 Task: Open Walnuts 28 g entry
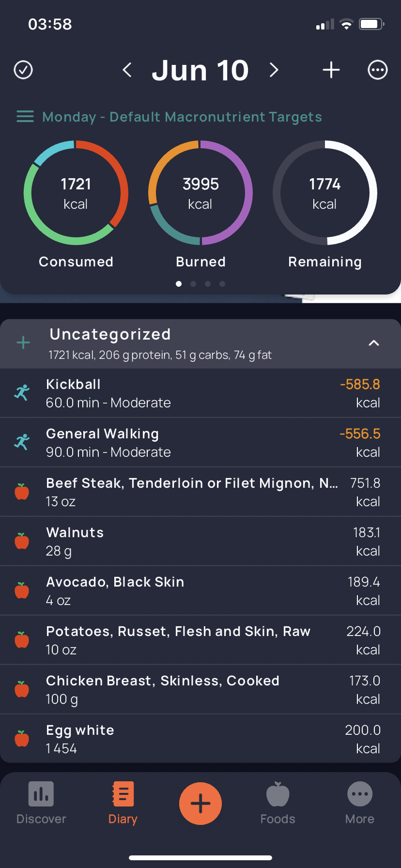click(200, 542)
